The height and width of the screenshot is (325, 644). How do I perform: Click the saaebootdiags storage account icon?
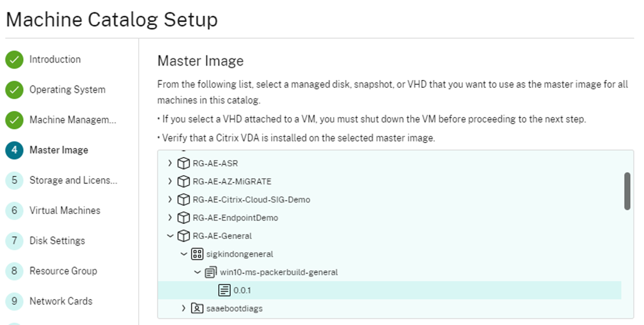(x=197, y=308)
